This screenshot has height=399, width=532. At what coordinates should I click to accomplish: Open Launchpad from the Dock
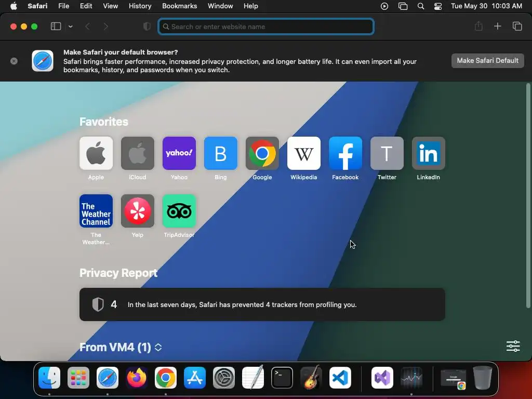(78, 377)
